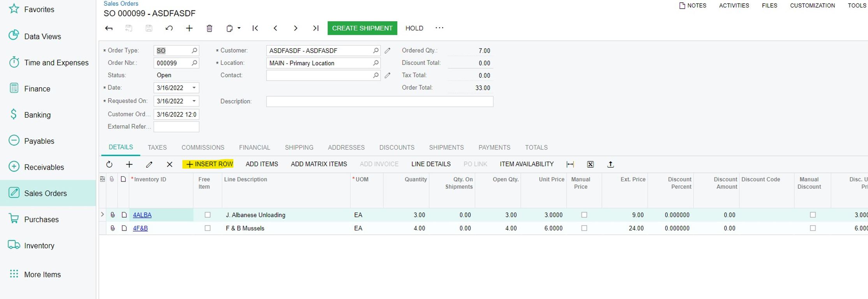Click the External Reference input field

point(176,127)
